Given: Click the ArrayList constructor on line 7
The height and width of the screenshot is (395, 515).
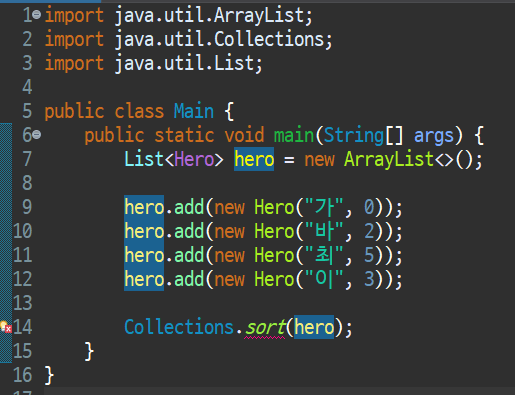Looking at the screenshot, I should (389, 159).
